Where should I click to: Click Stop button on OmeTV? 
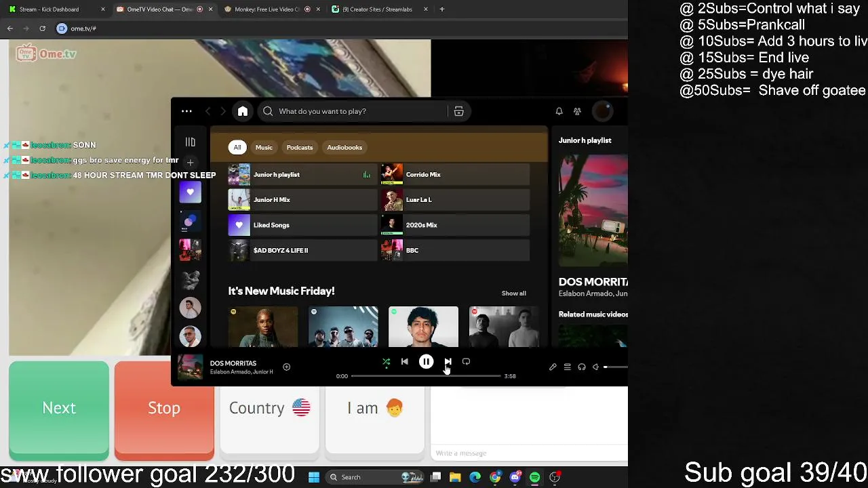[x=164, y=409]
